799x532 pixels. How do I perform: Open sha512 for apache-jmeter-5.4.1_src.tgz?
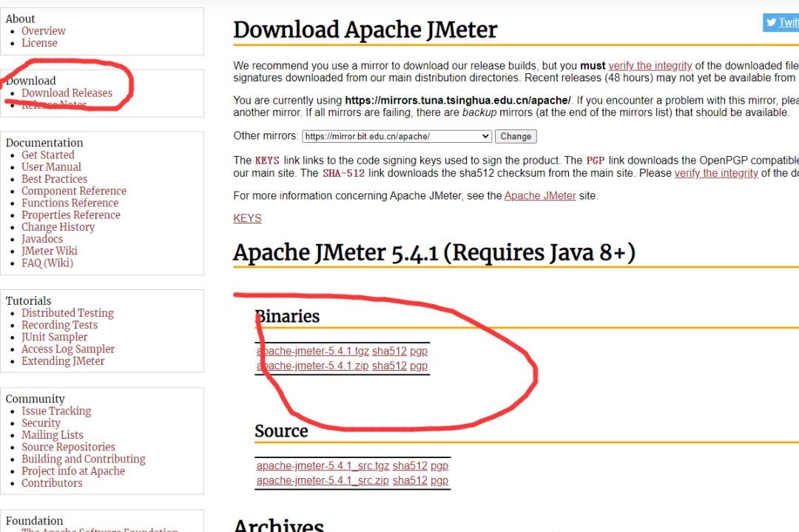(x=410, y=465)
